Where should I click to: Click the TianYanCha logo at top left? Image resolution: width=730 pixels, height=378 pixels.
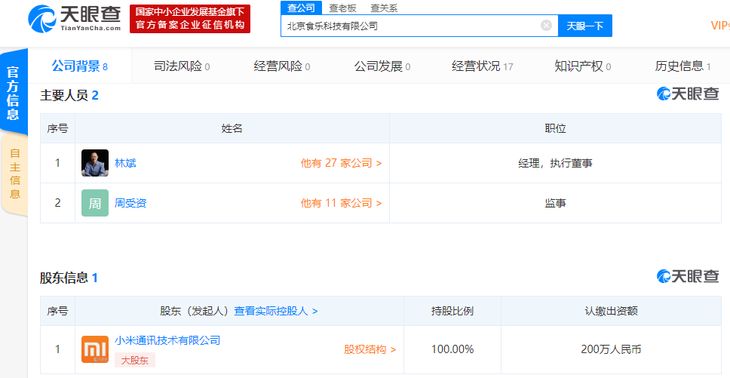point(74,19)
